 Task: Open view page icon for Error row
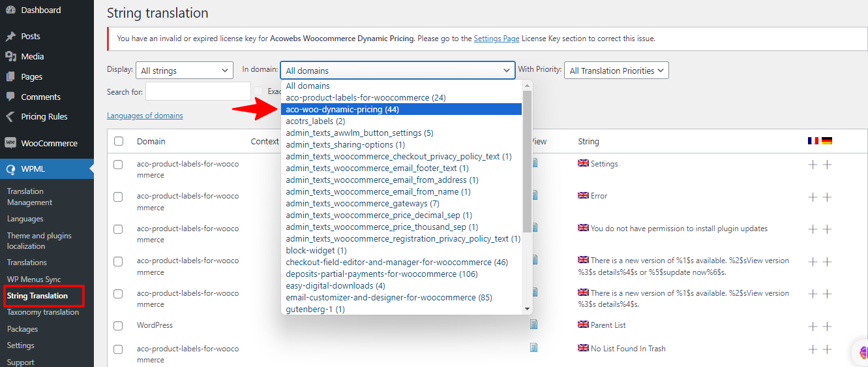[x=534, y=195]
